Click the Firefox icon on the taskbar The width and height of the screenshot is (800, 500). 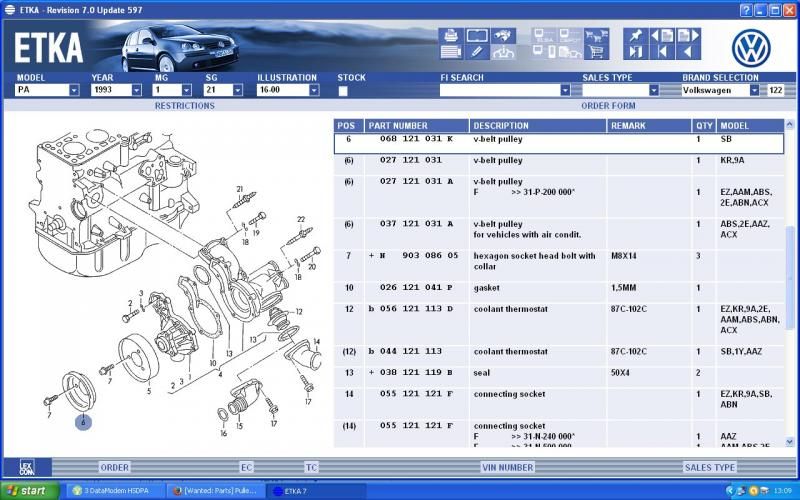point(178,491)
